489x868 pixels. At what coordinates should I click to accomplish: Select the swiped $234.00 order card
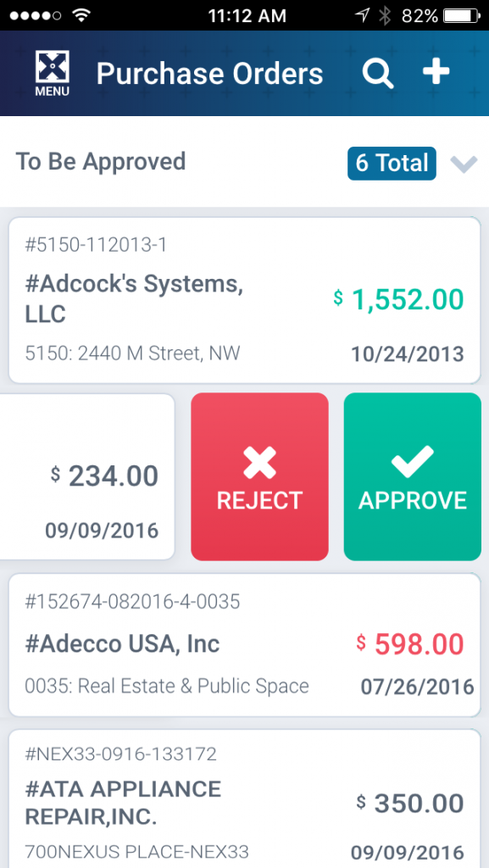pos(87,476)
